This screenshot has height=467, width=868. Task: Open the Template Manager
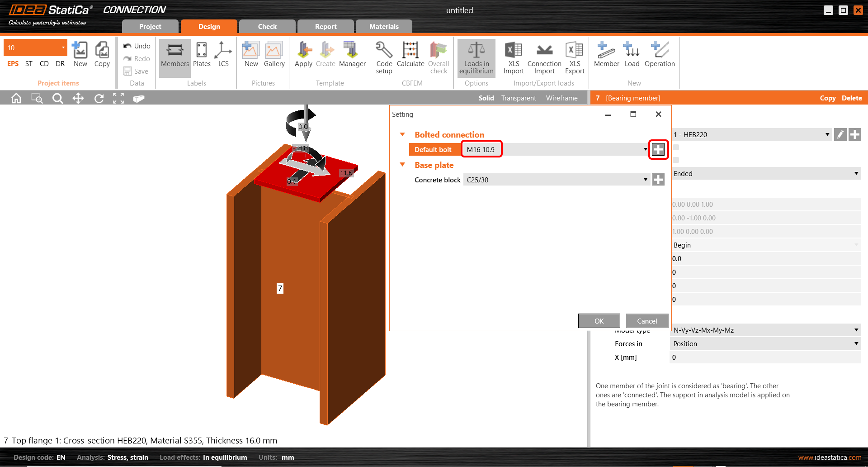coord(352,55)
